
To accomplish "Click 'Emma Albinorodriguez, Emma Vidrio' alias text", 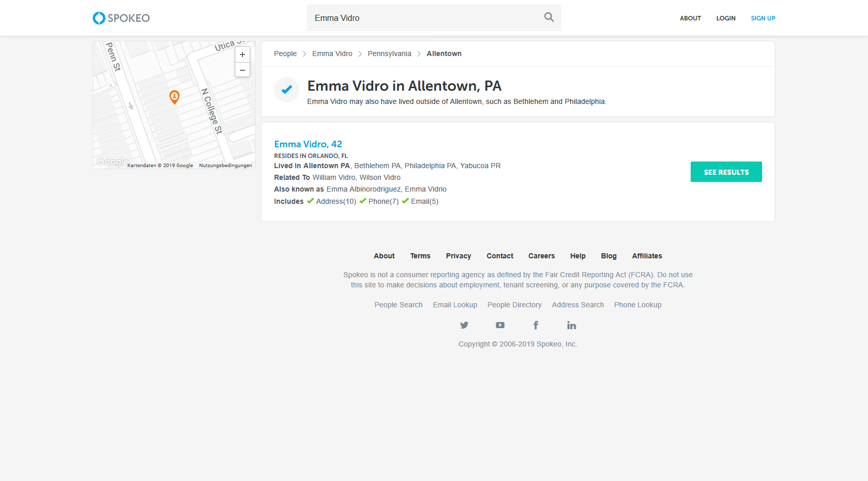I will point(387,189).
